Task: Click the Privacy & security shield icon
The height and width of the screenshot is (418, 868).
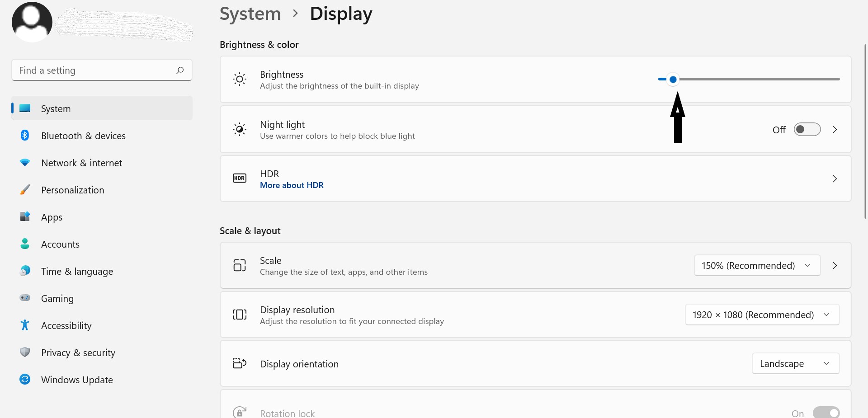Action: (x=25, y=352)
